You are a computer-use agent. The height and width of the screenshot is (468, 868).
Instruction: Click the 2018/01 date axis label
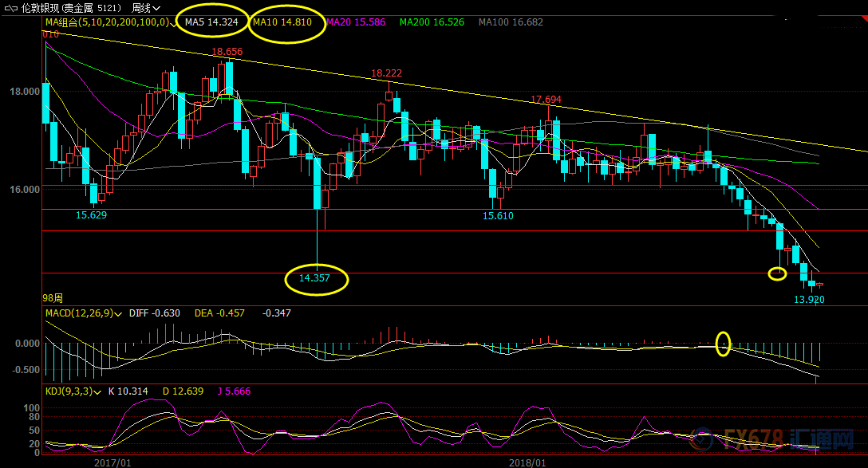point(527,462)
